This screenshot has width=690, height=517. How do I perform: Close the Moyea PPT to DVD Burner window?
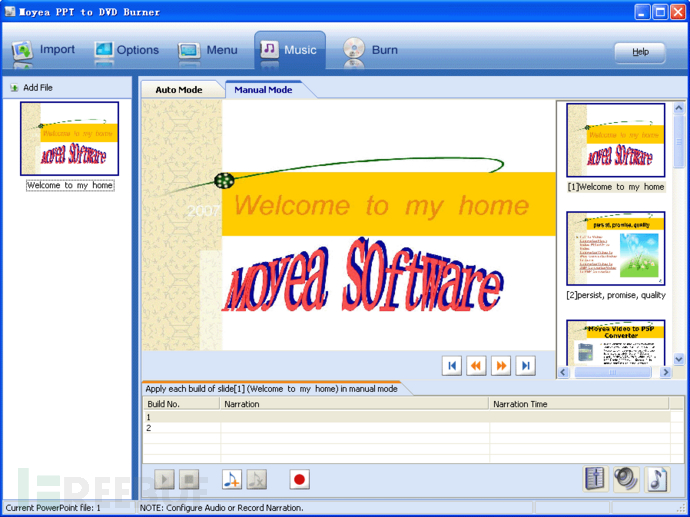(x=678, y=12)
